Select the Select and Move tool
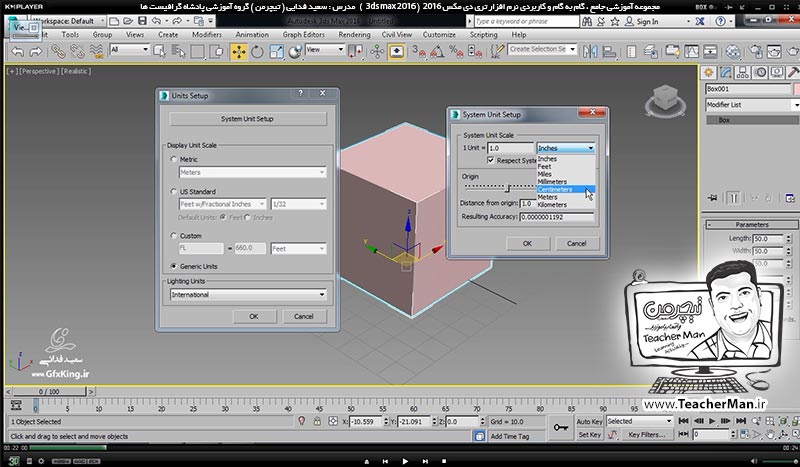The width and height of the screenshot is (800, 467). (238, 52)
